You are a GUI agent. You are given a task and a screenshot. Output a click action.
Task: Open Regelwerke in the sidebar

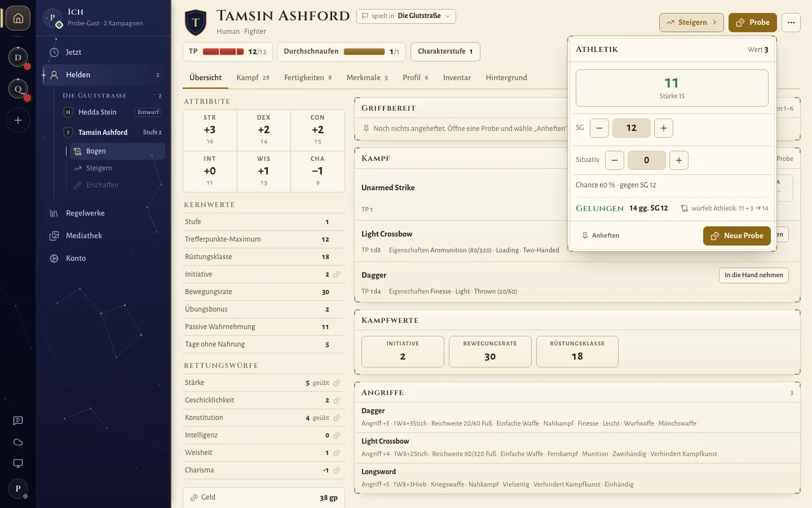coord(104,213)
